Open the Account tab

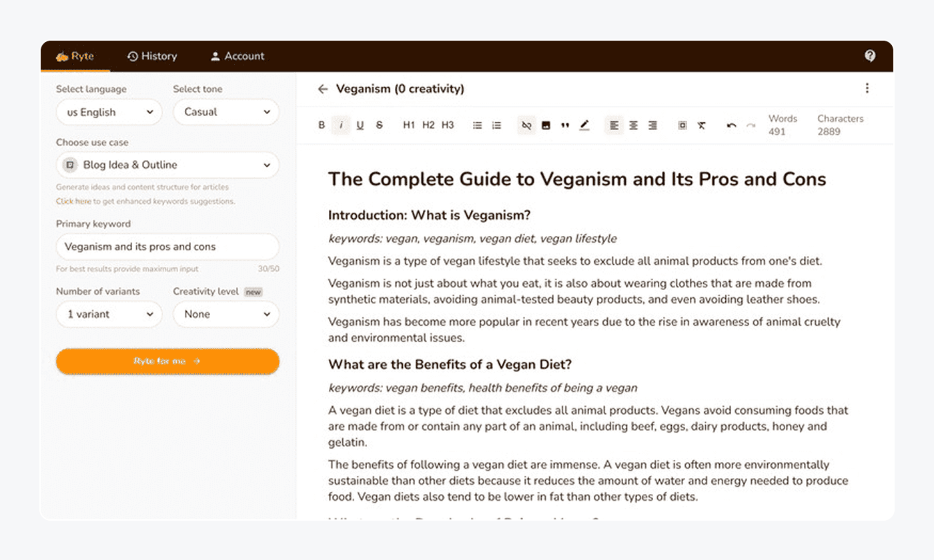coord(238,57)
